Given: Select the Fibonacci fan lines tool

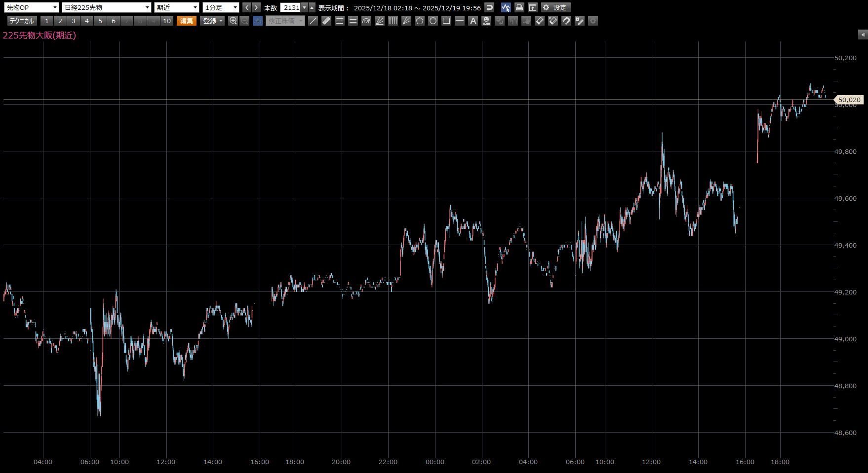Looking at the screenshot, I should click(x=380, y=21).
